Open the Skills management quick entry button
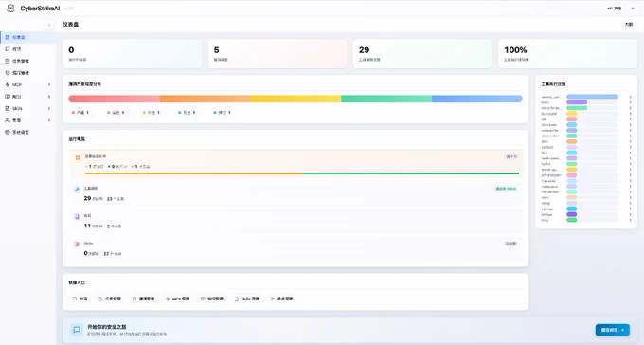644x345 pixels. (x=247, y=299)
